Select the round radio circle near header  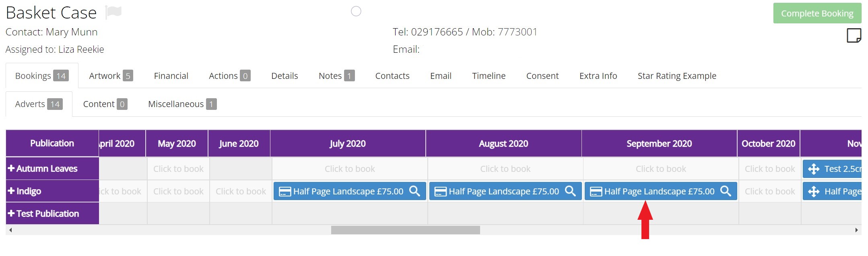pos(356,11)
